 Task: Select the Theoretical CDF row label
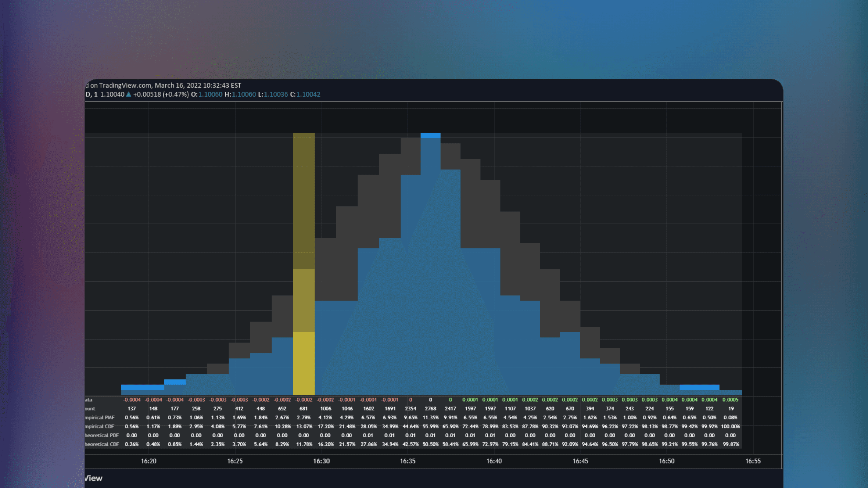(101, 444)
